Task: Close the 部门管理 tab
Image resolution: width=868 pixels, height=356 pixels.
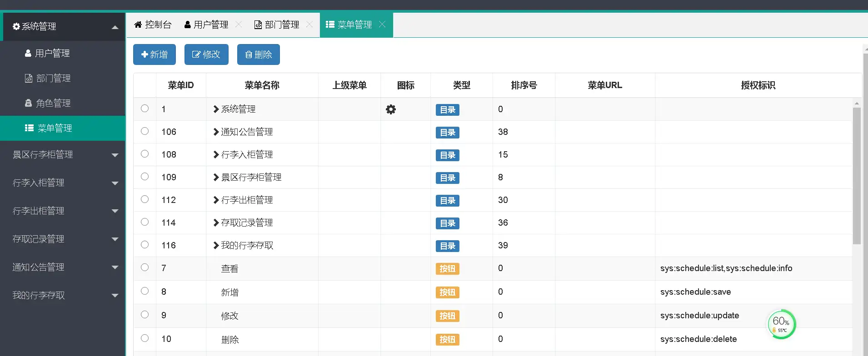Action: pos(309,25)
